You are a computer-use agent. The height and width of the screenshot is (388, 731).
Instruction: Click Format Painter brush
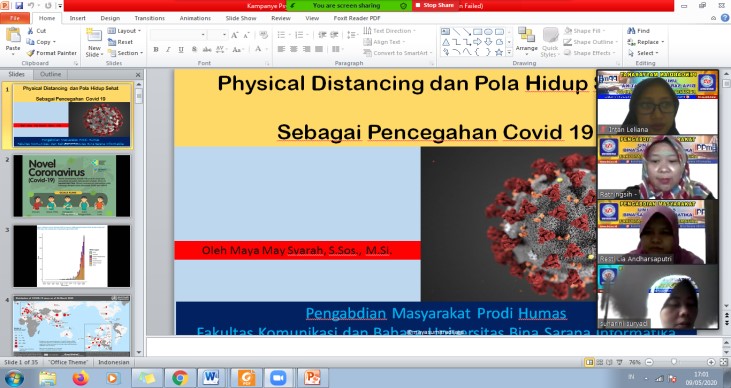(51, 53)
